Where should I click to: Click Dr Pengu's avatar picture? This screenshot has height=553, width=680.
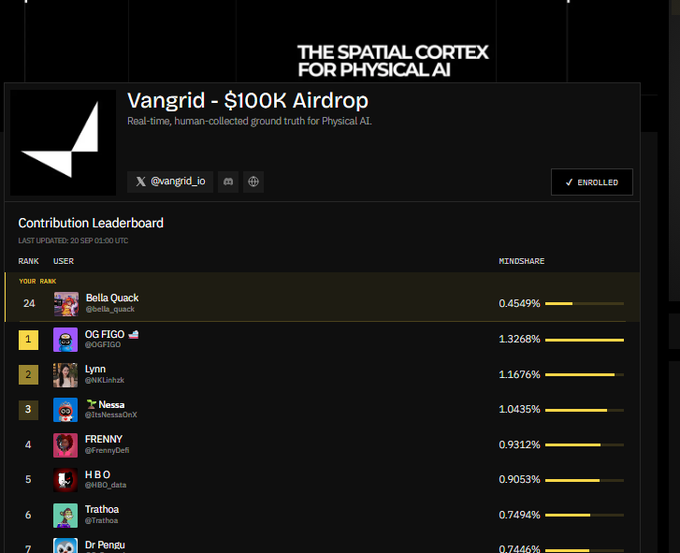[x=65, y=546]
